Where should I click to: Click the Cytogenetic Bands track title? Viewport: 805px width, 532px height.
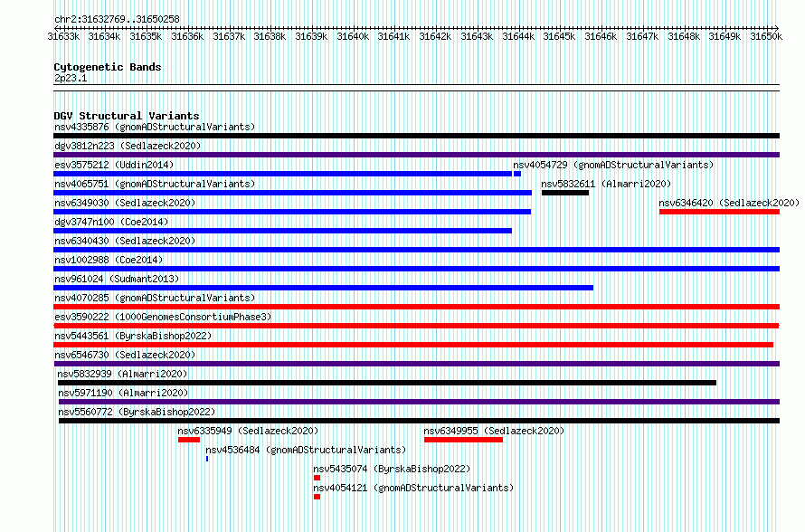tap(108, 67)
